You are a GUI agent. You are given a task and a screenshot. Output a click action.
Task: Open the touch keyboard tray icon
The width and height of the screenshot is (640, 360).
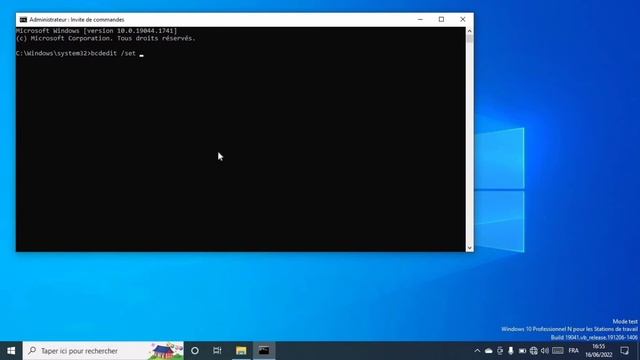(x=558, y=351)
